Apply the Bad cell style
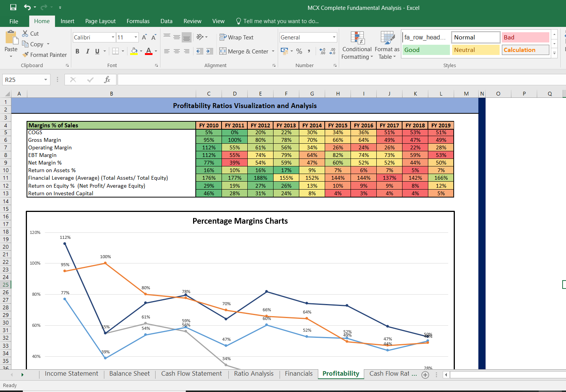Image resolution: width=566 pixels, height=392 pixels. click(x=525, y=37)
